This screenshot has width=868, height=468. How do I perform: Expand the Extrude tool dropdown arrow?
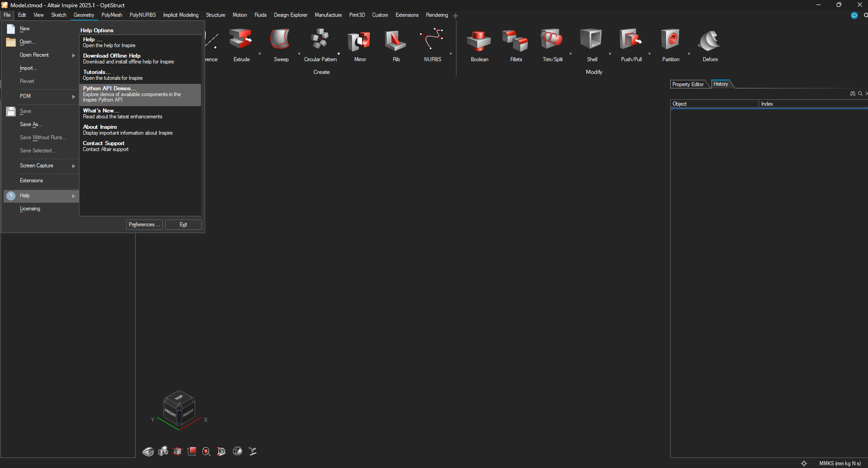[x=260, y=54]
